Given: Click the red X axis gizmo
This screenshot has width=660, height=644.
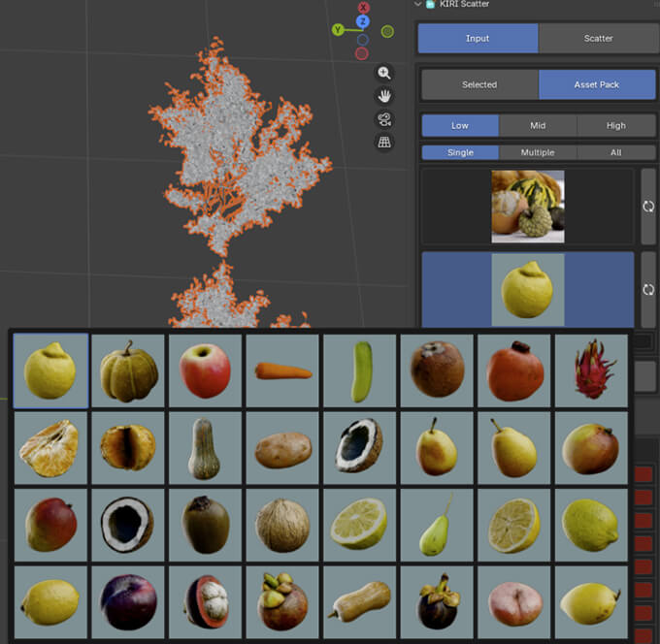Looking at the screenshot, I should [363, 9].
